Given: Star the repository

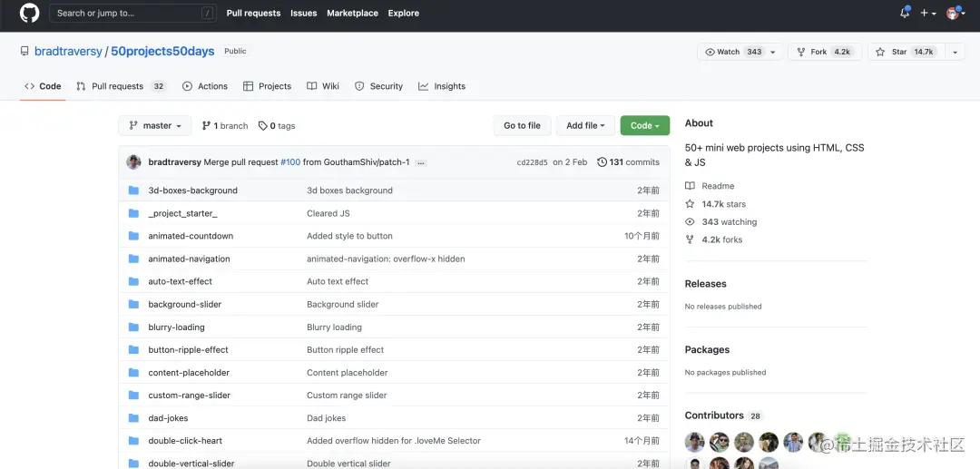Looking at the screenshot, I should click(x=906, y=52).
